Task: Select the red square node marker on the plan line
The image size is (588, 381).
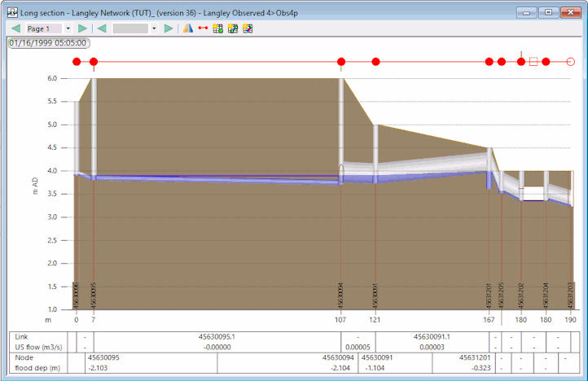Action: (x=533, y=62)
